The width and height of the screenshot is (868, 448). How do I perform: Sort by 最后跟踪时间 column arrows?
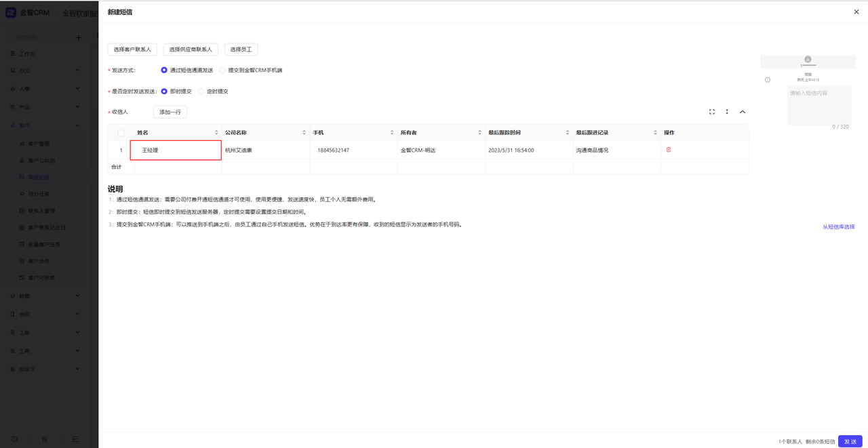click(x=568, y=132)
